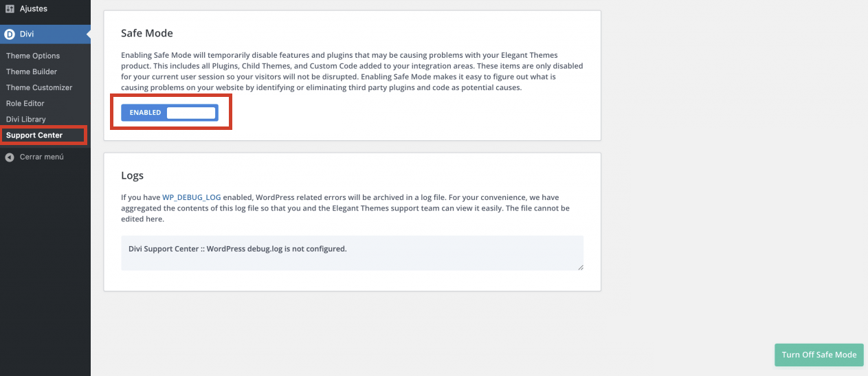Viewport: 868px width, 376px height.
Task: Collapse sidebar via Cerrar menú label
Action: click(42, 157)
